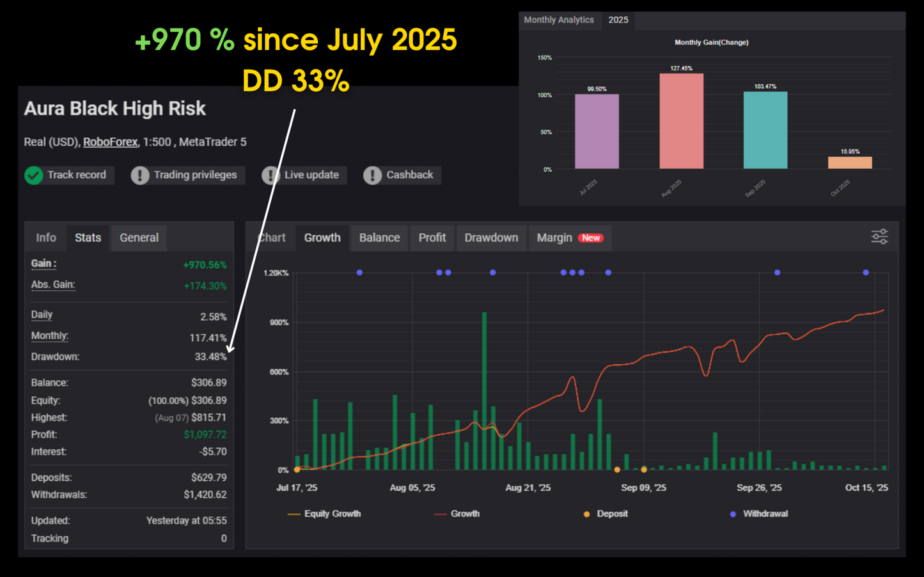924x577 pixels.
Task: Open chart settings sliders icon
Action: [879, 237]
